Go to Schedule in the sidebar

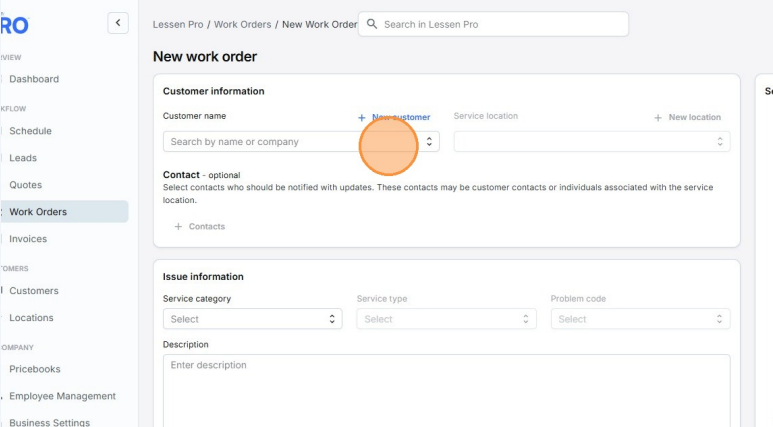point(30,131)
